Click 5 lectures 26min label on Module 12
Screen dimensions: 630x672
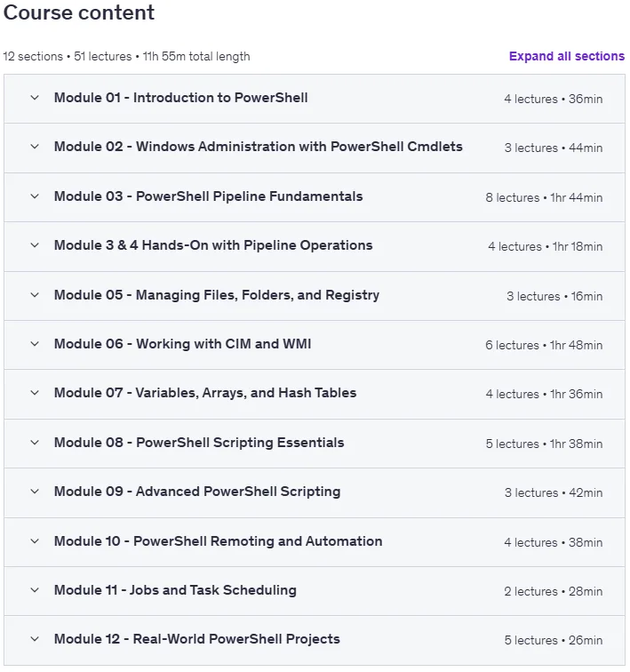(x=554, y=640)
